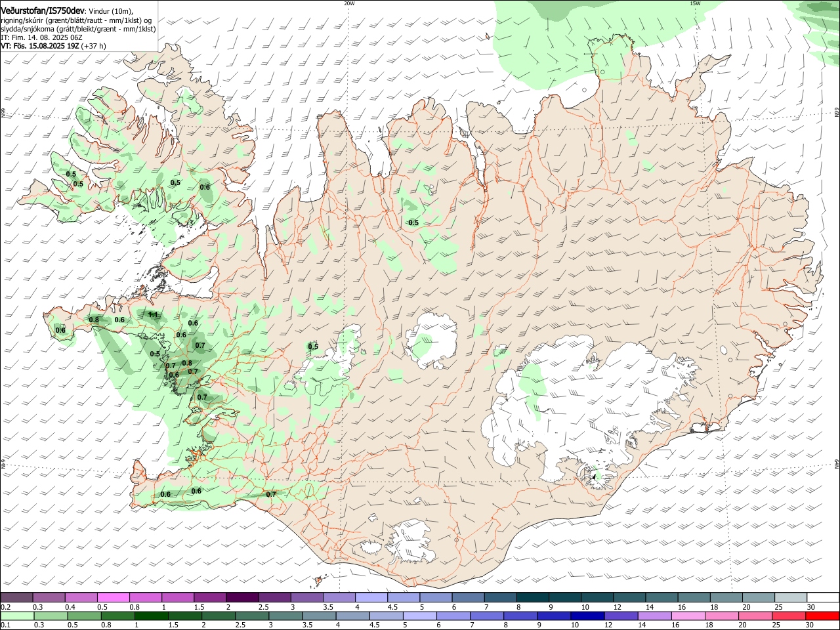840x630 pixels.
Task: Click the bright pink 0.5 swatch, upper legend row
Action: point(114,598)
